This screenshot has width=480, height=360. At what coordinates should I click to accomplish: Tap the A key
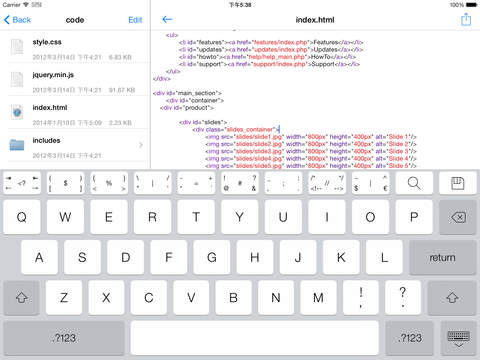39,257
